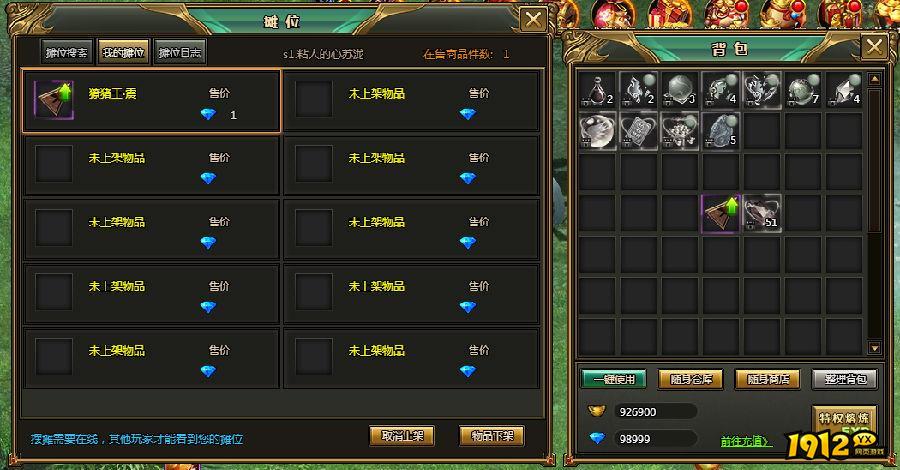This screenshot has height=470, width=900.
Task: Switch to the 摊位日志 tab
Action: click(180, 52)
